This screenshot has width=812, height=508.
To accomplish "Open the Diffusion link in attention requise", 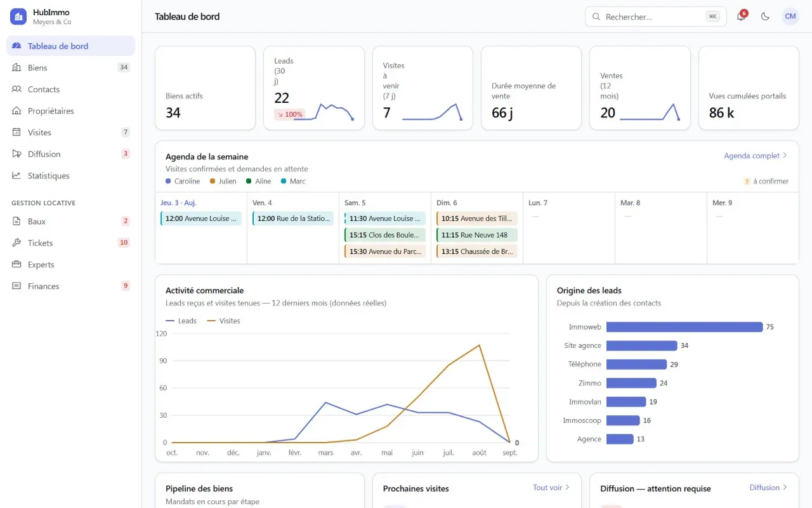I will coord(768,488).
